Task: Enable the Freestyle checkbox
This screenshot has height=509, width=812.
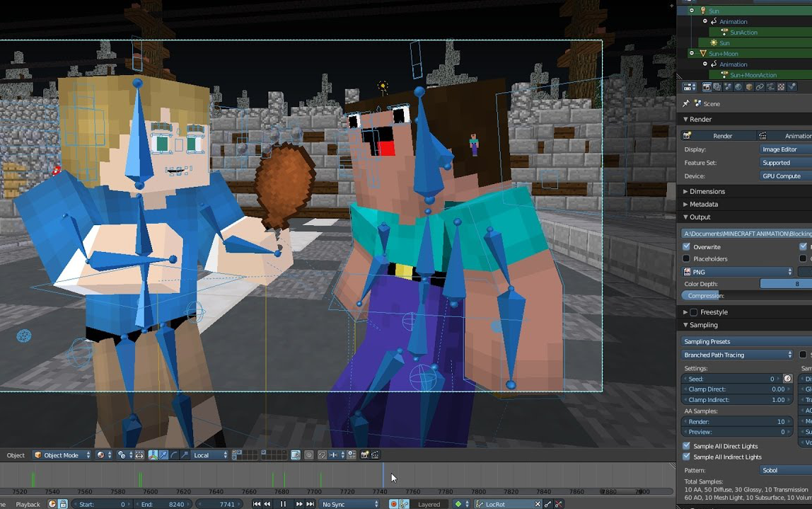Action: coord(694,312)
